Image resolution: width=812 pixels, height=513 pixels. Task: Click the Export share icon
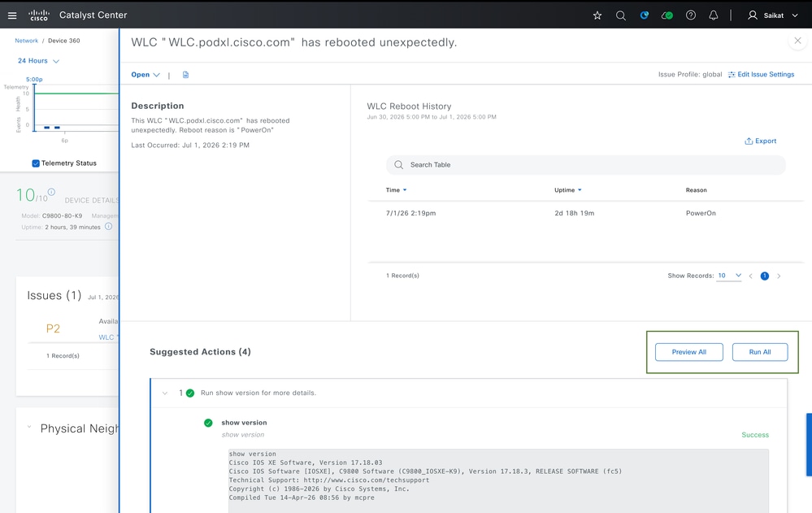[x=749, y=141]
